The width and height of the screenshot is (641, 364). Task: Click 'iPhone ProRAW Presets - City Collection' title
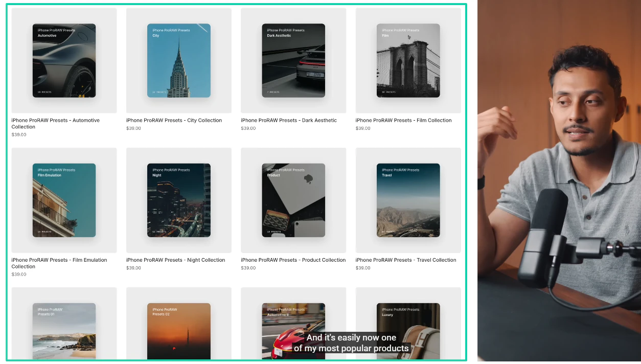click(174, 121)
